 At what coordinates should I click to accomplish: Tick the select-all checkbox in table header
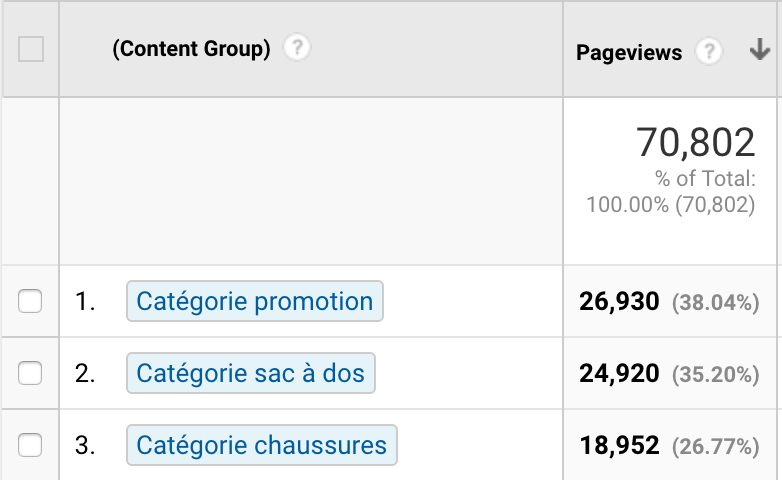click(31, 49)
